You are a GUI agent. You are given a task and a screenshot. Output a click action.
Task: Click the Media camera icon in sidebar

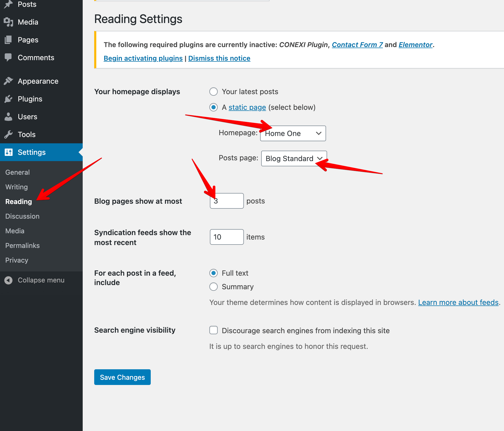[x=8, y=22]
